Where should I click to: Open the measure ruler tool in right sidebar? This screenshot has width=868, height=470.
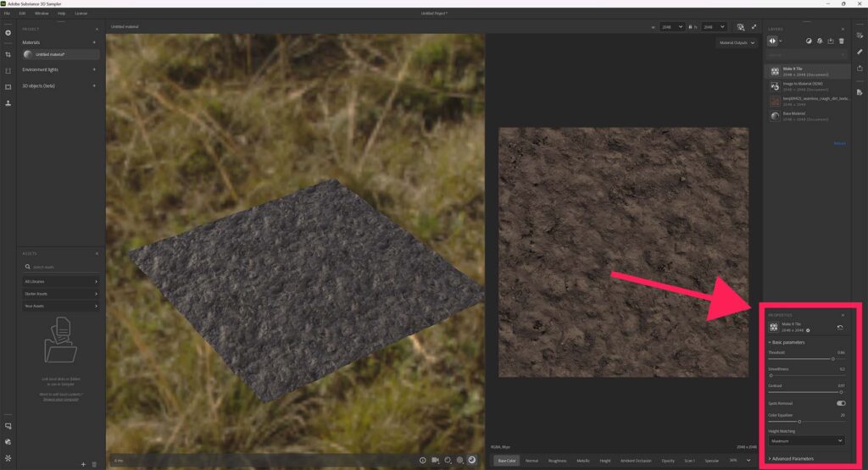click(860, 52)
